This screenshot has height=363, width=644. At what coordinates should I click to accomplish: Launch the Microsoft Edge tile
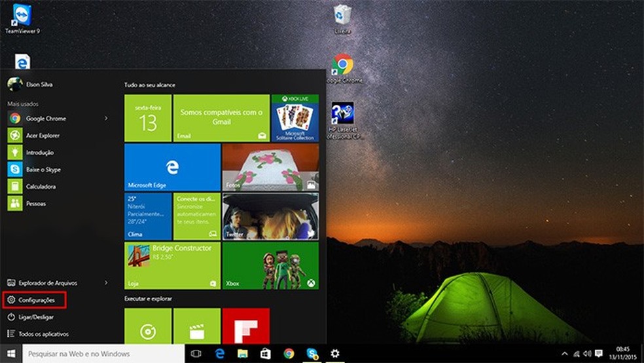pyautogui.click(x=173, y=167)
